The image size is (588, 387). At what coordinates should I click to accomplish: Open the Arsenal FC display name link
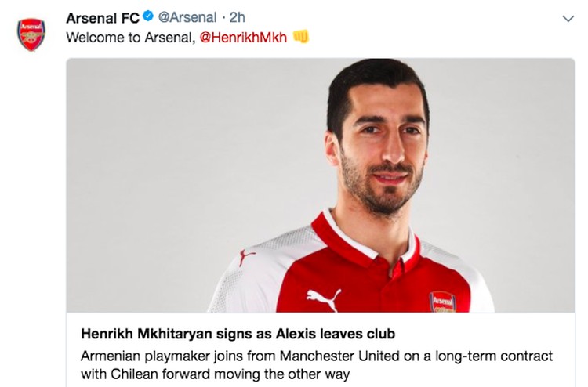(x=103, y=17)
